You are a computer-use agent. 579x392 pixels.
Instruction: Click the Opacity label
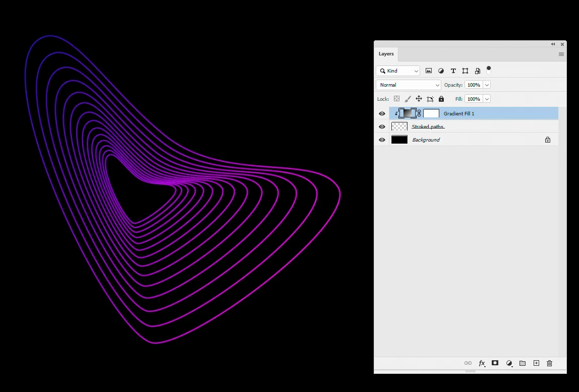pyautogui.click(x=453, y=85)
